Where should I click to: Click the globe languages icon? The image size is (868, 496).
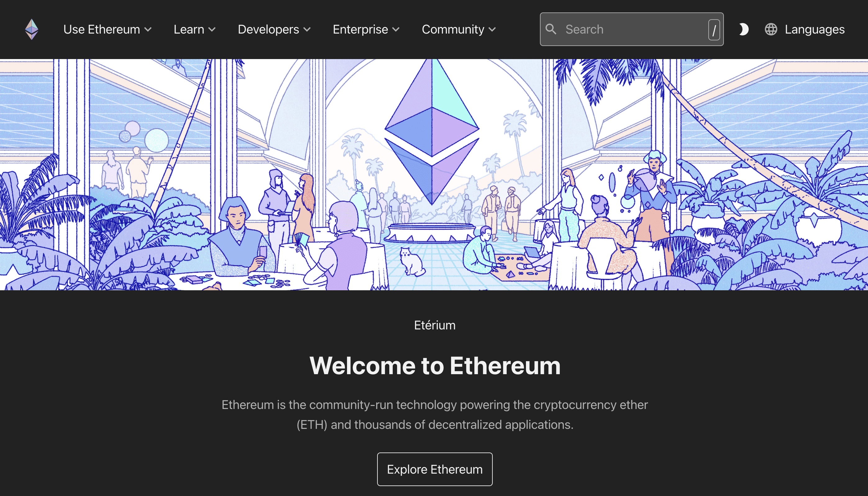771,29
